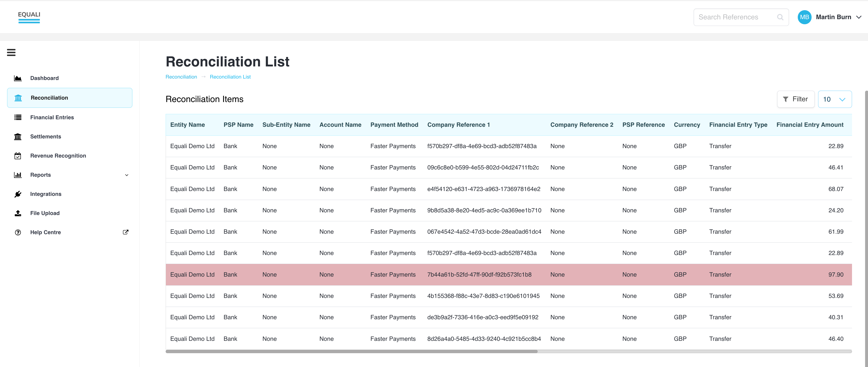This screenshot has width=868, height=367.
Task: Click the Revenue Recognition calendar icon
Action: (18, 156)
